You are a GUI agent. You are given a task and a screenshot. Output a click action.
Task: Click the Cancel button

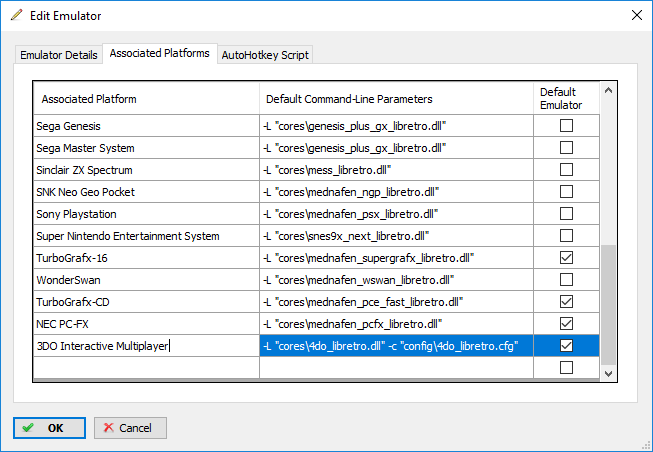(130, 428)
